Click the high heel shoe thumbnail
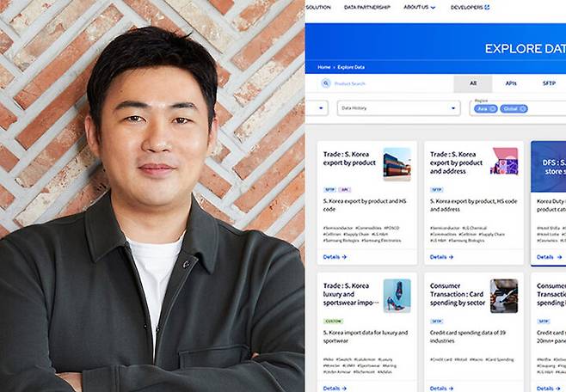The image size is (566, 392). pyautogui.click(x=397, y=296)
